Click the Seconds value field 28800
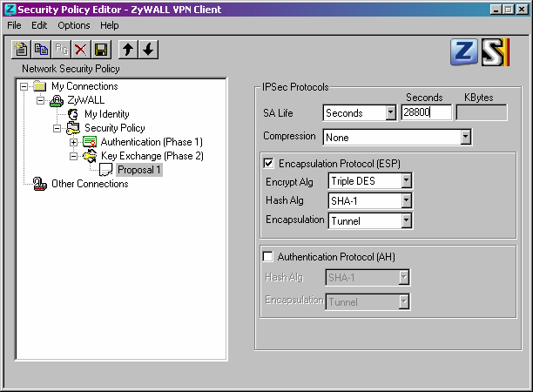The width and height of the screenshot is (533, 392). [x=426, y=112]
